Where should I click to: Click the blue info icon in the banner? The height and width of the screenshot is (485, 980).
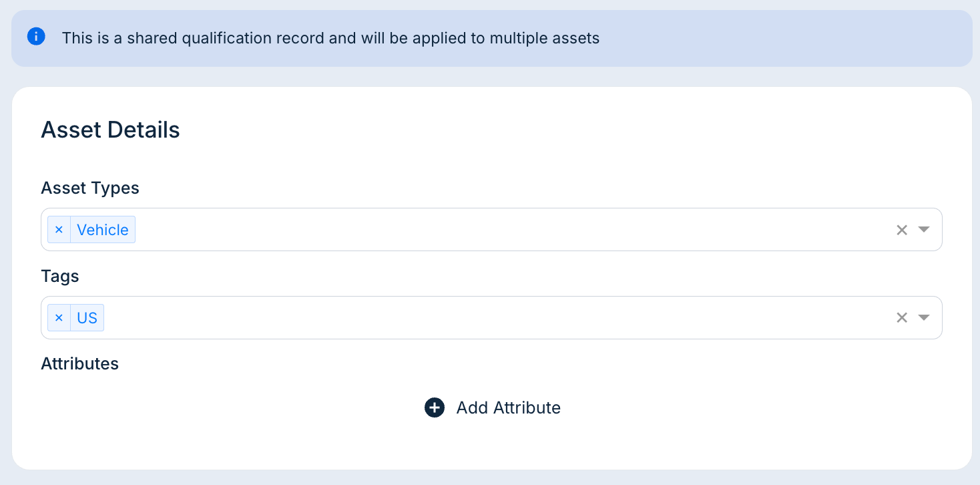click(x=36, y=37)
